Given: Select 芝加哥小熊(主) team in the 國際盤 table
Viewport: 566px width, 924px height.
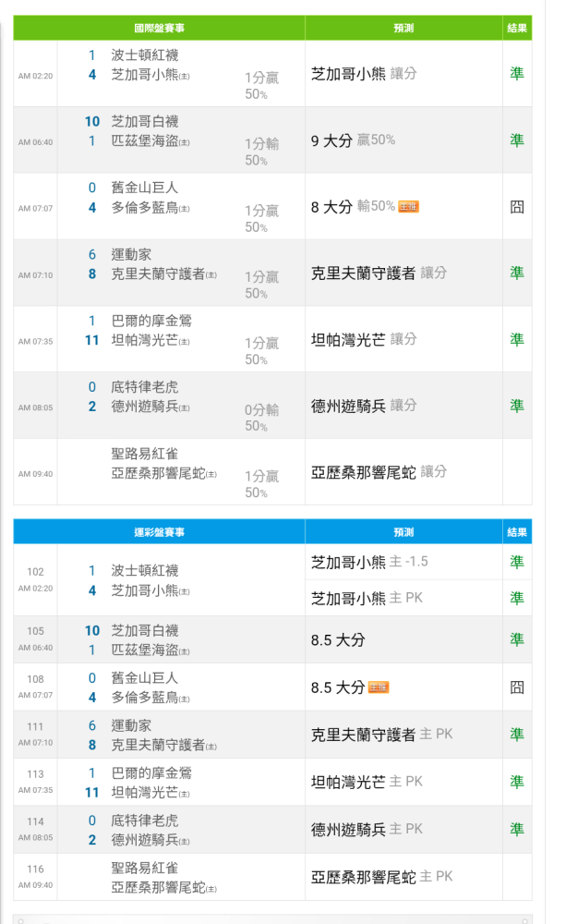Looking at the screenshot, I should pos(151,75).
